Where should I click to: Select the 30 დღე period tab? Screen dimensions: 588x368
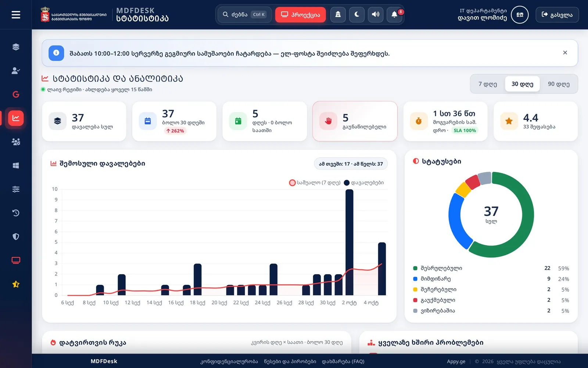pyautogui.click(x=522, y=84)
